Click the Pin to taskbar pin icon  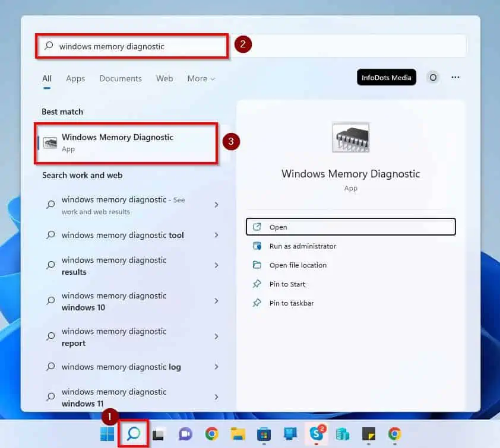257,303
